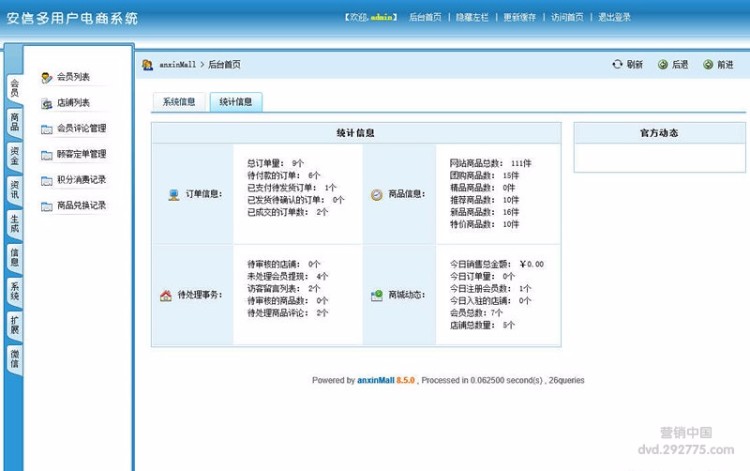
Task: Open the 信息 vertical side tab
Action: pyautogui.click(x=15, y=257)
